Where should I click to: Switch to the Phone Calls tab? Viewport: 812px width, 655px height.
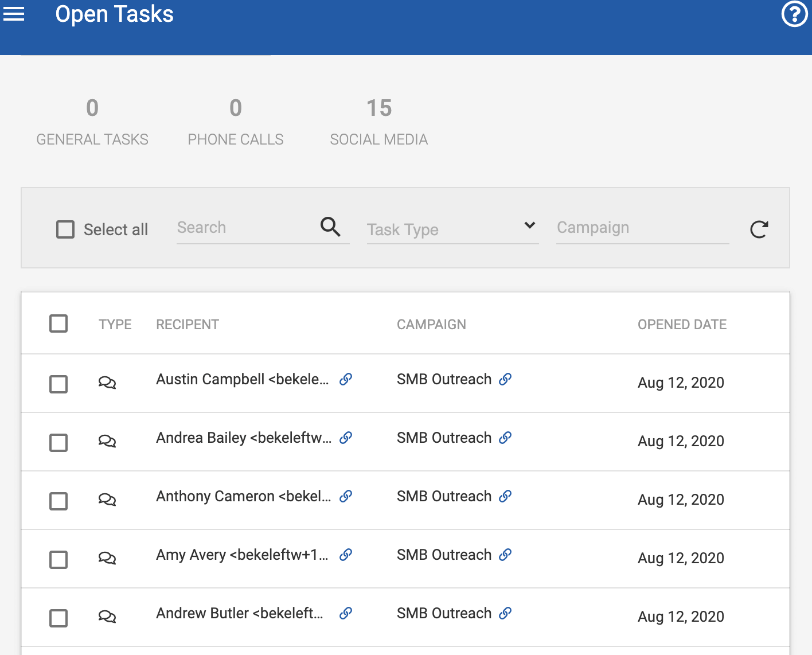pyautogui.click(x=235, y=122)
